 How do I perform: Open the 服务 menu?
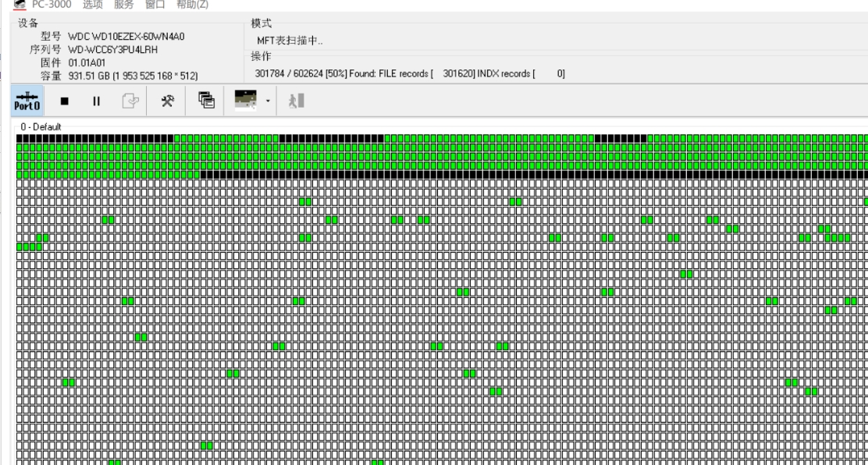coord(124,5)
